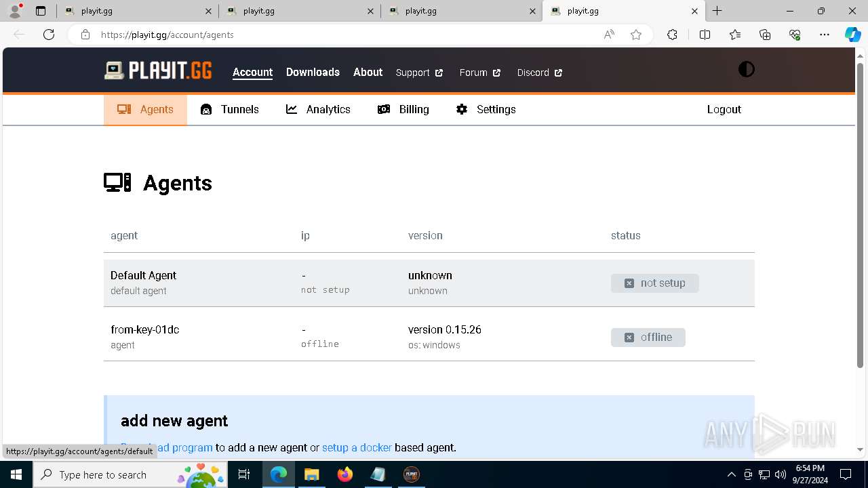Open the Discord external link
The height and width of the screenshot is (488, 868).
(x=539, y=73)
